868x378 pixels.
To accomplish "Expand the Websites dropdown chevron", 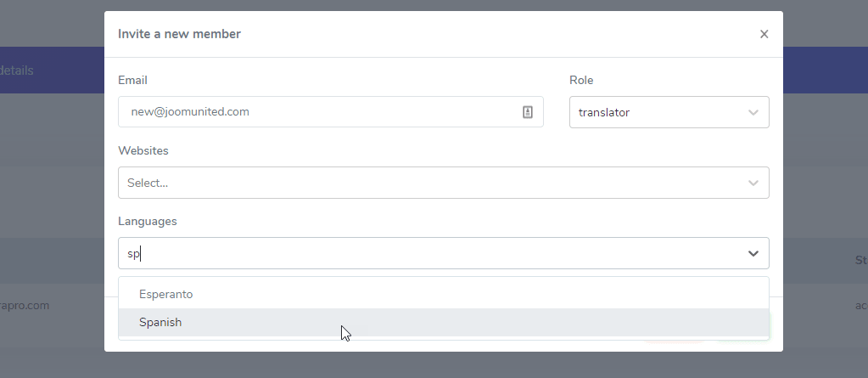I will click(753, 183).
